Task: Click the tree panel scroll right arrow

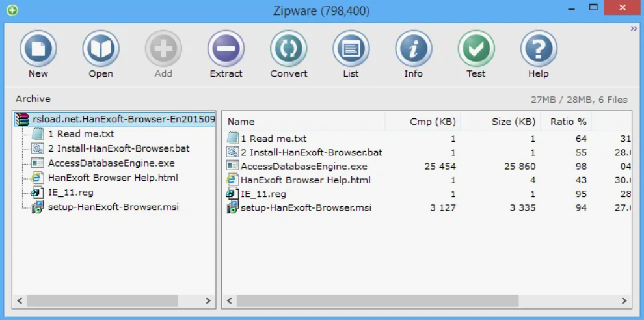Action: click(208, 300)
